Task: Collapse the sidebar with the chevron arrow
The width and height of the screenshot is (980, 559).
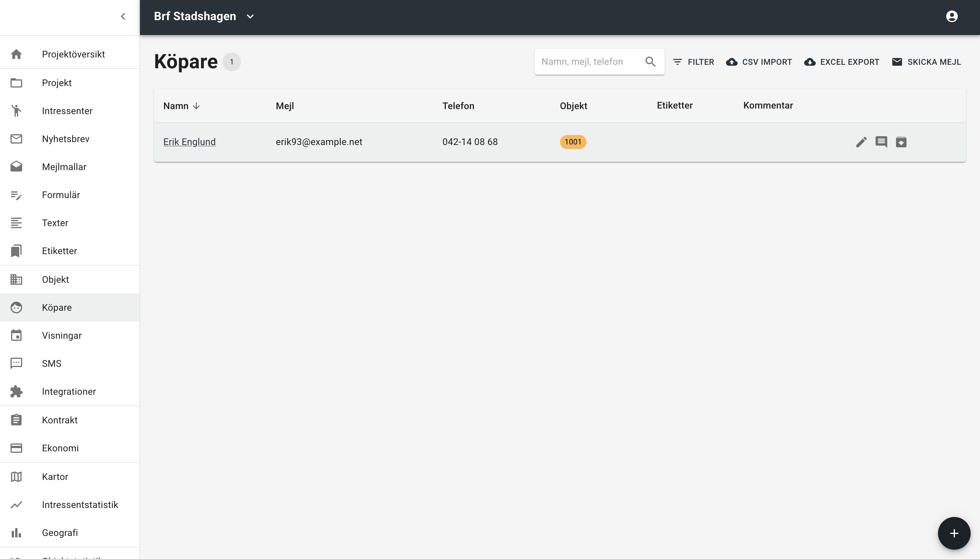Action: pyautogui.click(x=123, y=16)
